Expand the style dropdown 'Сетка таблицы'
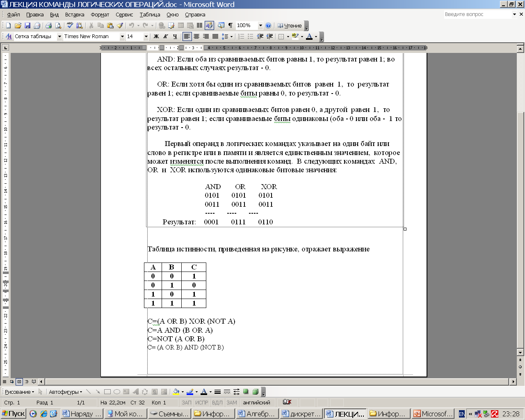This screenshot has height=420, width=525. pyautogui.click(x=59, y=37)
